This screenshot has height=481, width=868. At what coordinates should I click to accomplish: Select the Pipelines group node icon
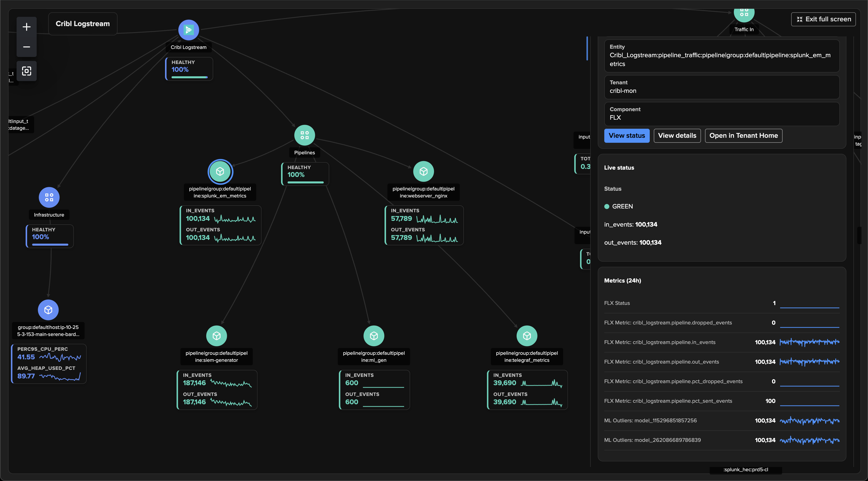point(305,135)
